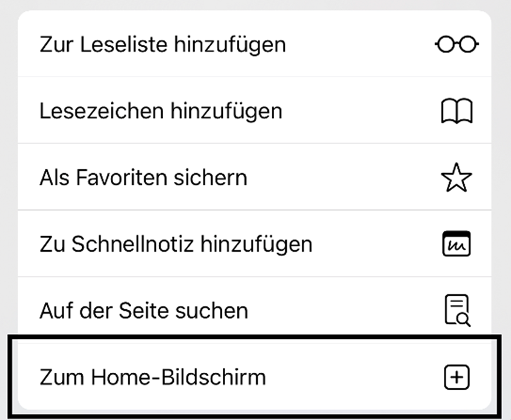The width and height of the screenshot is (511, 420).
Task: Click the quick note scribble icon
Action: pos(456,244)
